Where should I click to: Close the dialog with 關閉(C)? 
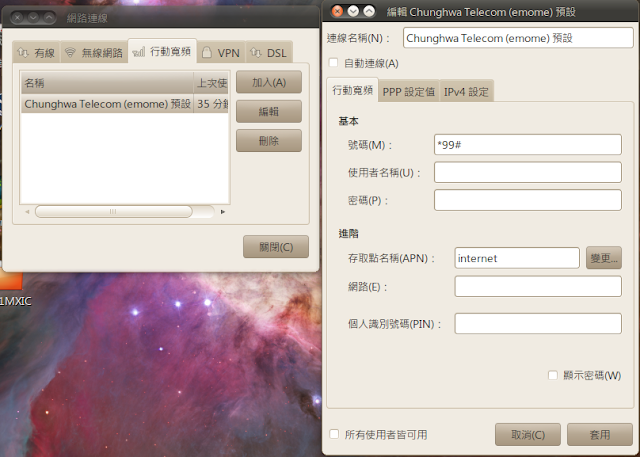pyautogui.click(x=276, y=246)
